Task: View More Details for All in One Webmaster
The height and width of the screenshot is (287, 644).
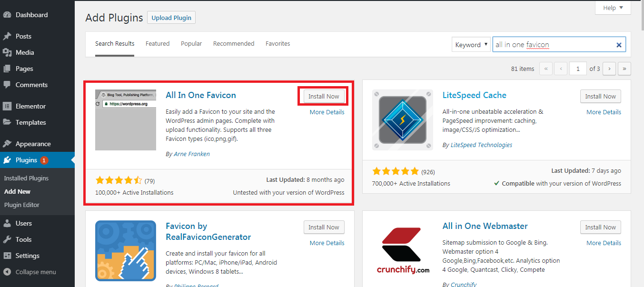Action: click(x=604, y=243)
